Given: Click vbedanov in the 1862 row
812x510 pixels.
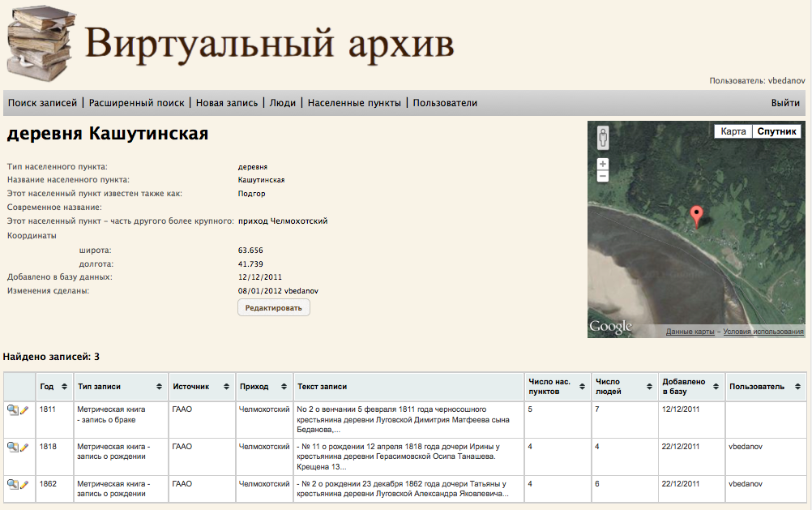Looking at the screenshot, I should click(x=746, y=484).
